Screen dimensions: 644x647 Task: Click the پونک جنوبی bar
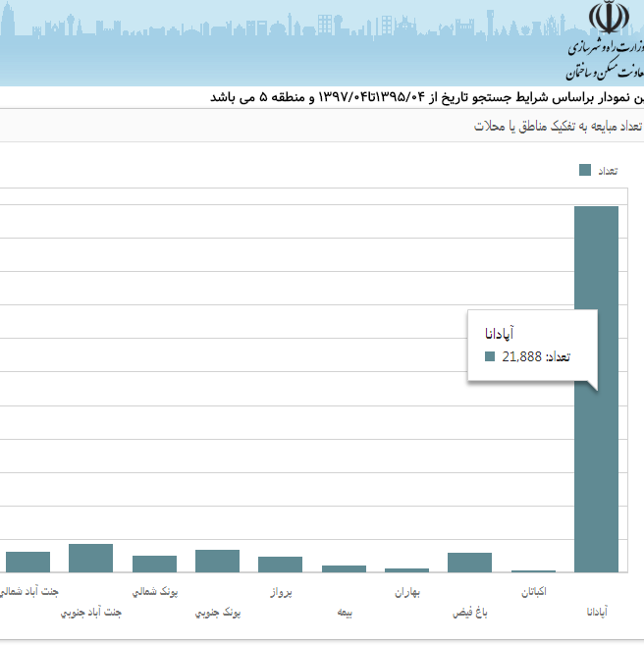(x=217, y=560)
